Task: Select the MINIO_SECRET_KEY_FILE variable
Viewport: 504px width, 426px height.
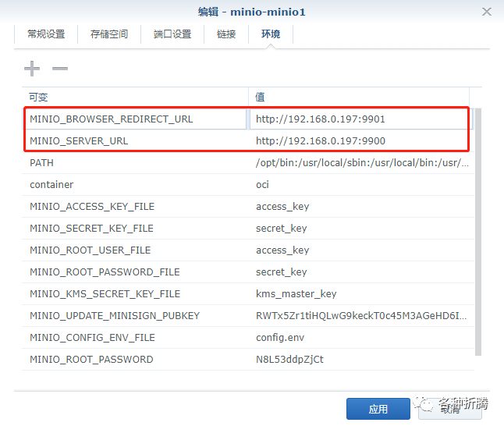Action: pos(91,229)
